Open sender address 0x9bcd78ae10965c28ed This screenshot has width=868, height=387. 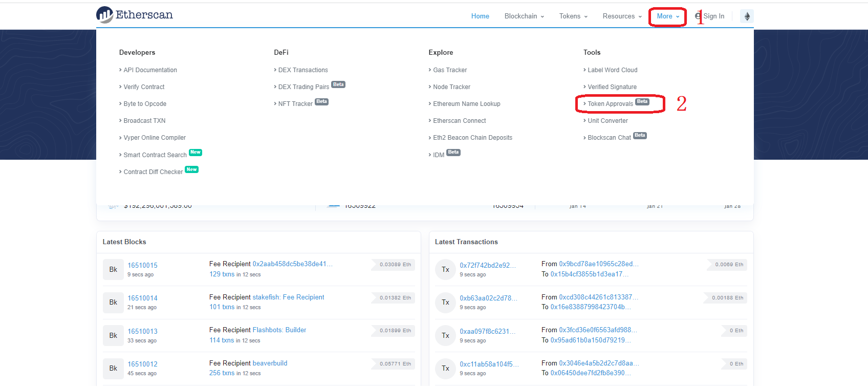pos(599,264)
